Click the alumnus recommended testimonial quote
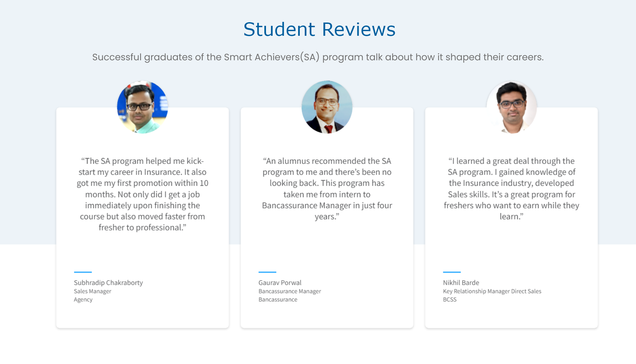636x364 pixels. (x=327, y=188)
